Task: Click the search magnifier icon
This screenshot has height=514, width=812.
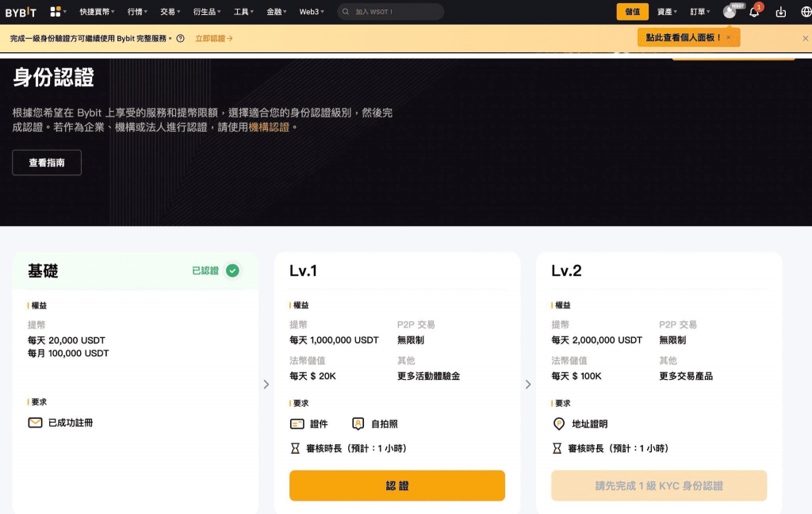Action: (x=346, y=11)
